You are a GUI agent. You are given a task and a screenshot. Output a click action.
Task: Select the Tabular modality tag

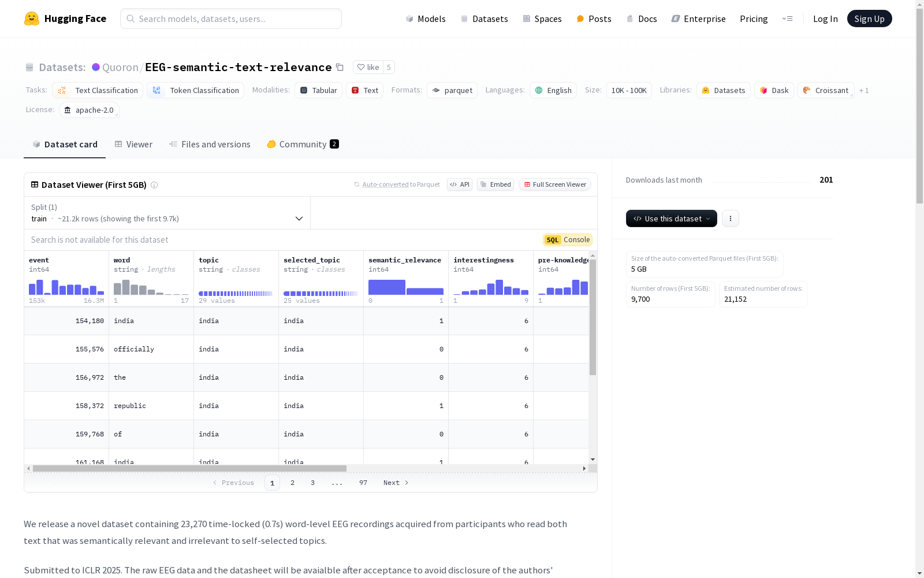click(319, 90)
